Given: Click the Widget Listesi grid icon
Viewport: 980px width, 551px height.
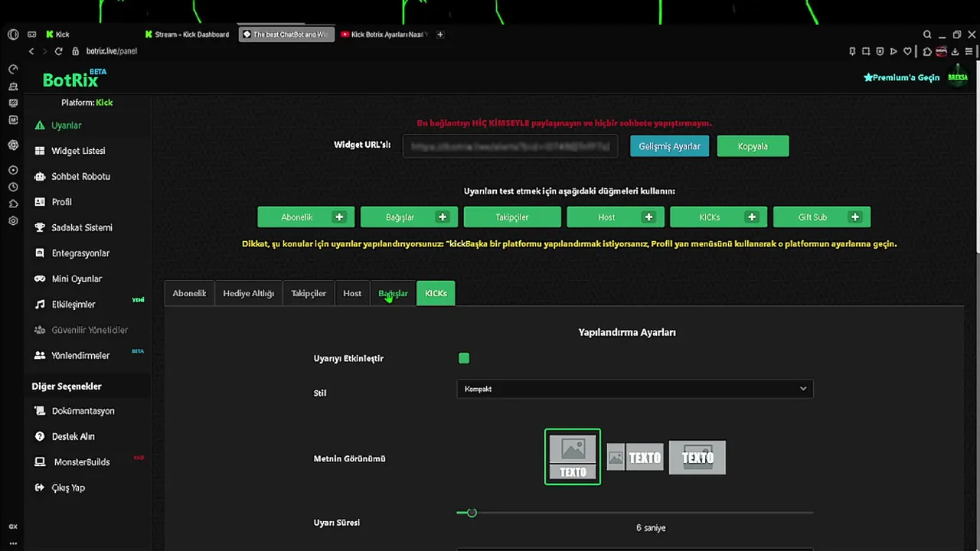Looking at the screenshot, I should tap(40, 151).
